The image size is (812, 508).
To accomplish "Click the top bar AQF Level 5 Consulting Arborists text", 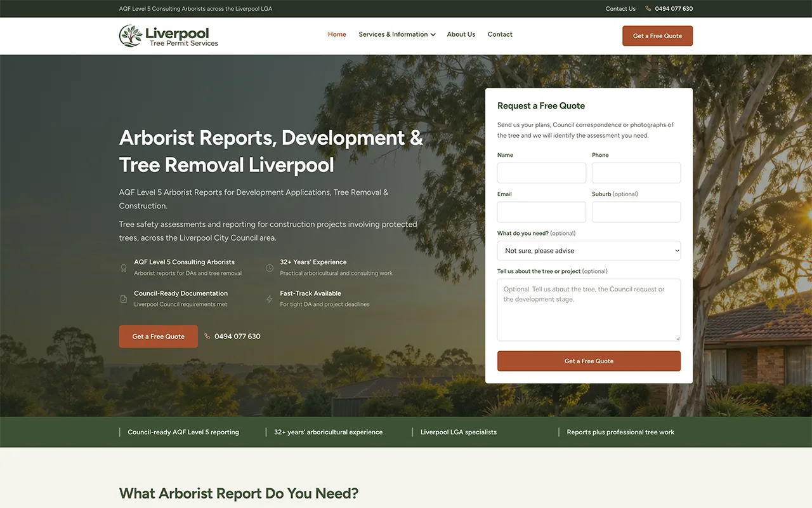I will (195, 9).
